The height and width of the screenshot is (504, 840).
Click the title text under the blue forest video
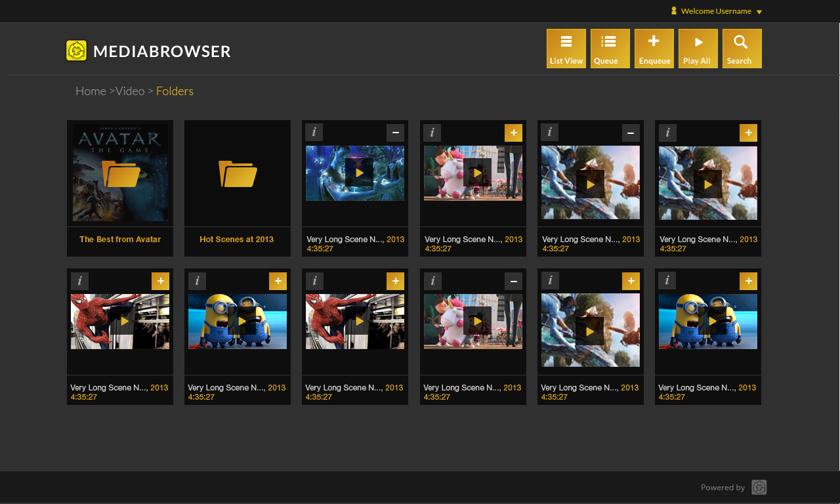point(345,240)
